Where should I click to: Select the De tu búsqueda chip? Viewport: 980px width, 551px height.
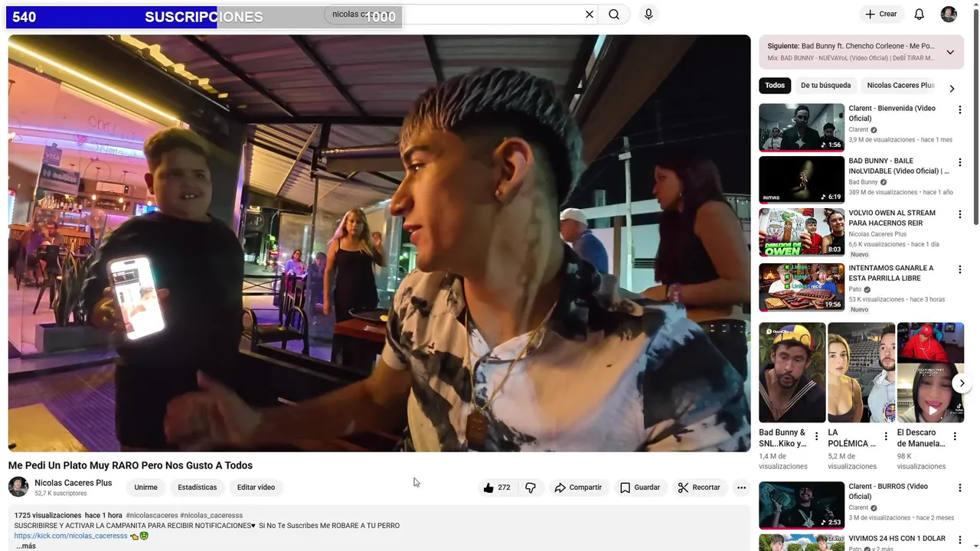825,86
